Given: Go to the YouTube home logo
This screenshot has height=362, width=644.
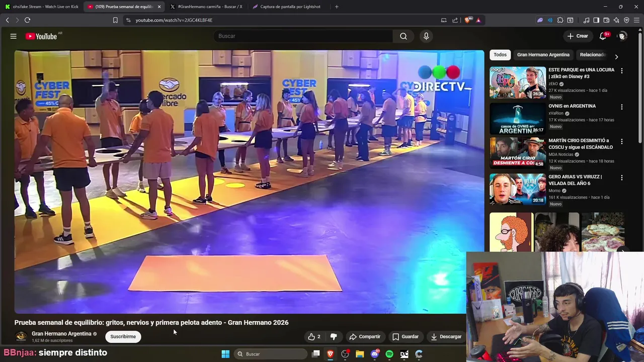Looking at the screenshot, I should pyautogui.click(x=41, y=36).
